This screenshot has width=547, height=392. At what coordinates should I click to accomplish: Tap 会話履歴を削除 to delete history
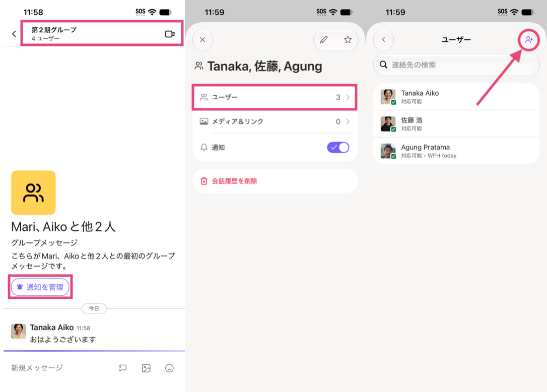(x=234, y=181)
